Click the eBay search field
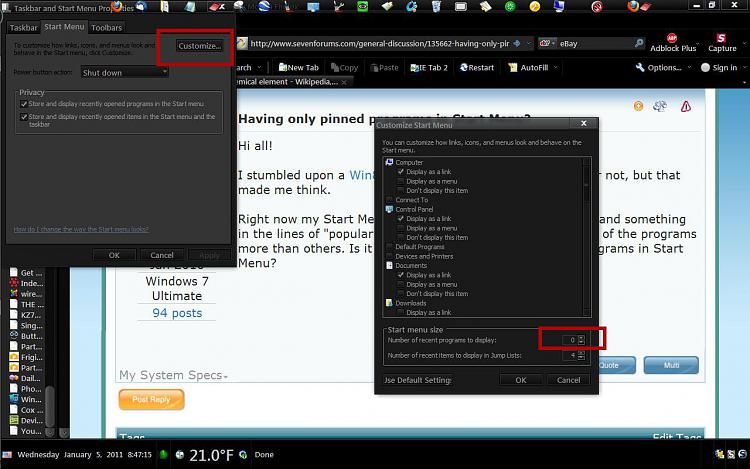The height and width of the screenshot is (469, 750). coord(596,44)
